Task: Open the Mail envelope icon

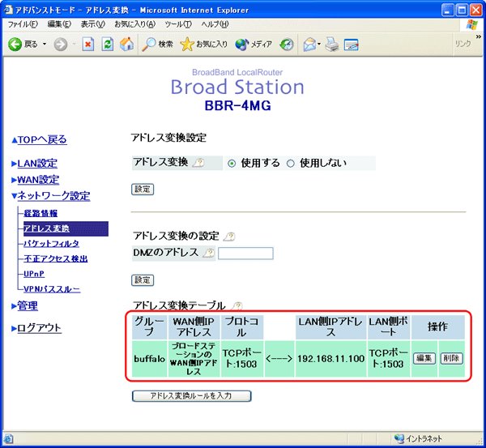Action: pos(309,45)
